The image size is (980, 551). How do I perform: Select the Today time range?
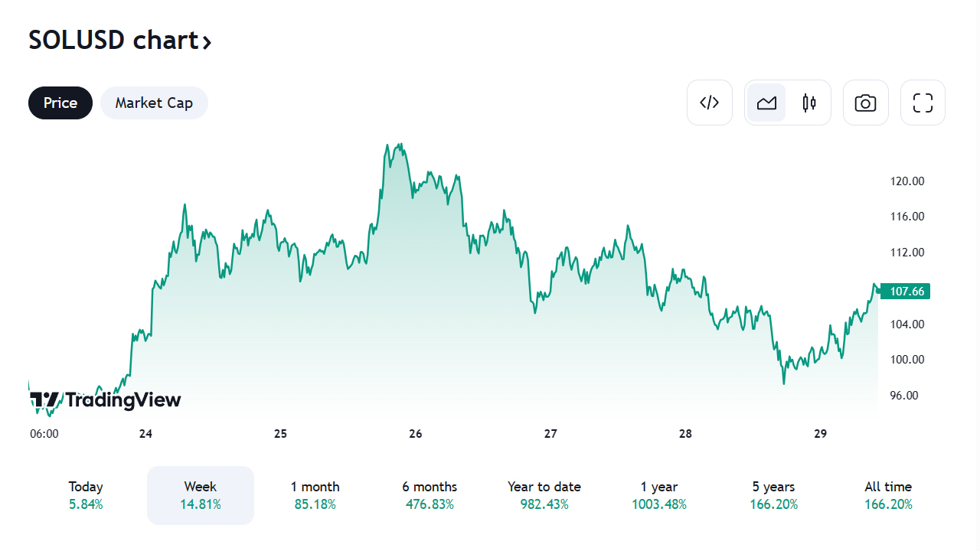(86, 495)
